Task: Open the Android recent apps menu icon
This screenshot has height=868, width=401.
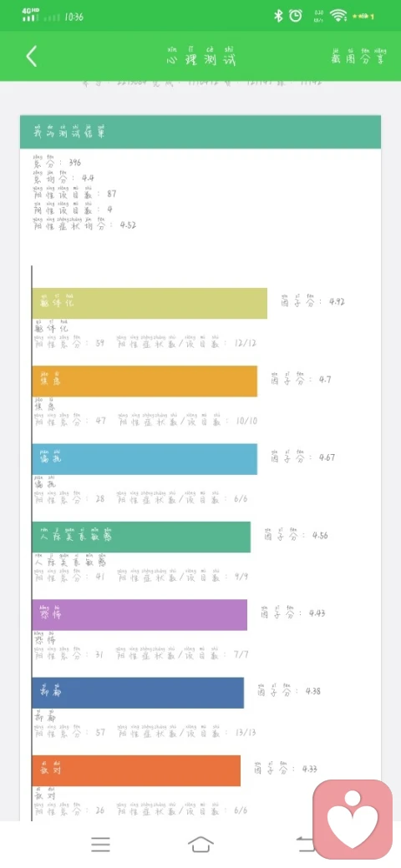Action: (100, 844)
